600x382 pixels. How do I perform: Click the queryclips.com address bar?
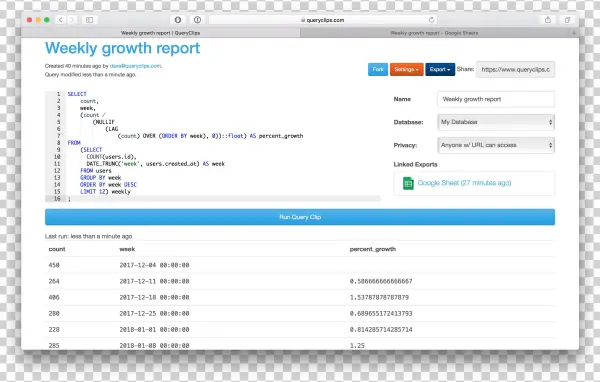(323, 20)
